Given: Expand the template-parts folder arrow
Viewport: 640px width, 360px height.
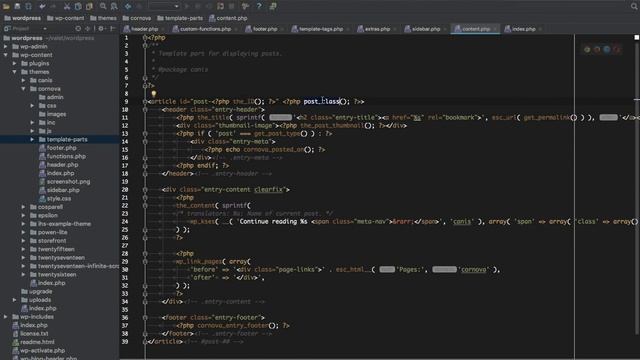Looking at the screenshot, I should (32, 140).
